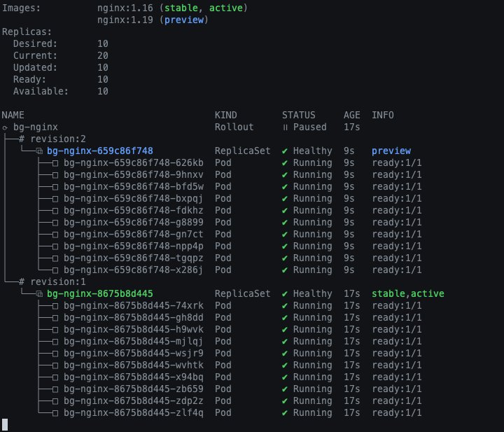Click the KIND column header

(x=226, y=115)
